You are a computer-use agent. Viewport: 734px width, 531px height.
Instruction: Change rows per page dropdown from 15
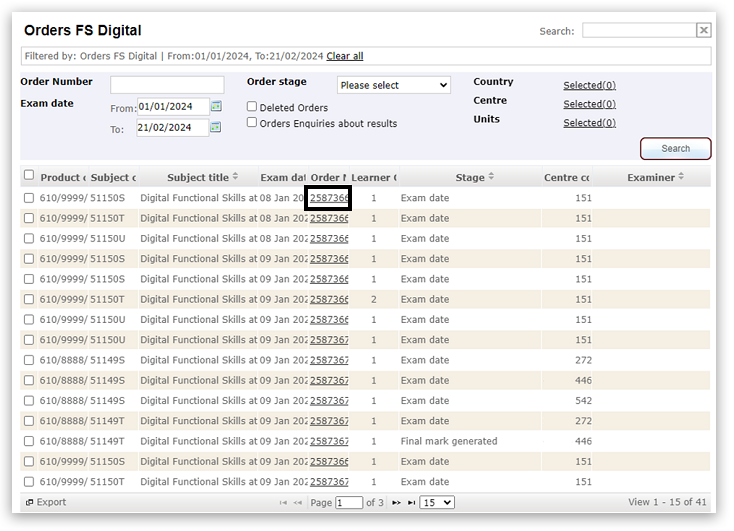pos(437,502)
